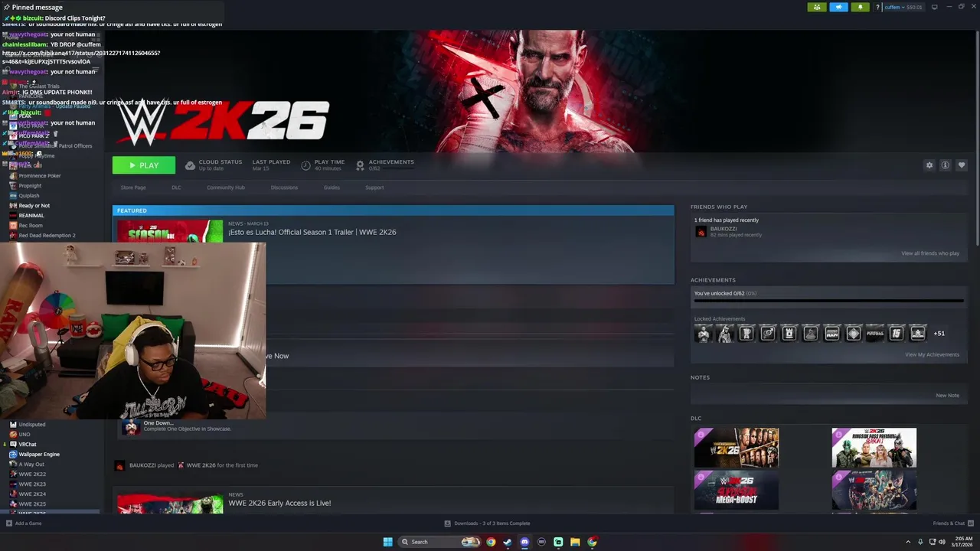Click the Season 1 Trailer news thumbnail
The width and height of the screenshot is (980, 551).
[170, 230]
